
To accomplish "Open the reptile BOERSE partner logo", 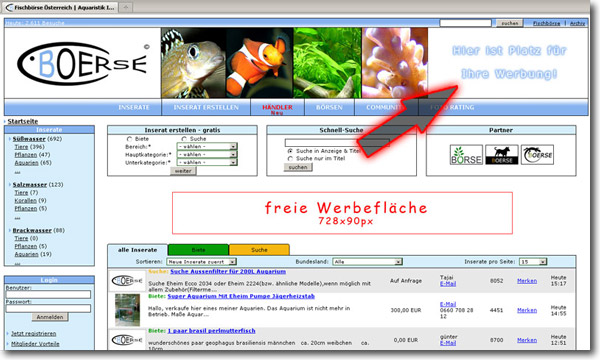I will tap(537, 155).
